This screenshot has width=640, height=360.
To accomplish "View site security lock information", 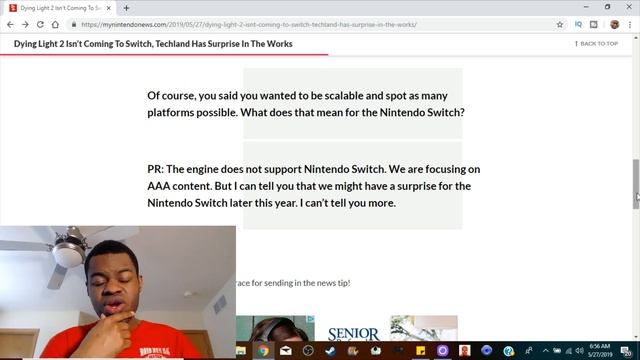I will point(74,24).
